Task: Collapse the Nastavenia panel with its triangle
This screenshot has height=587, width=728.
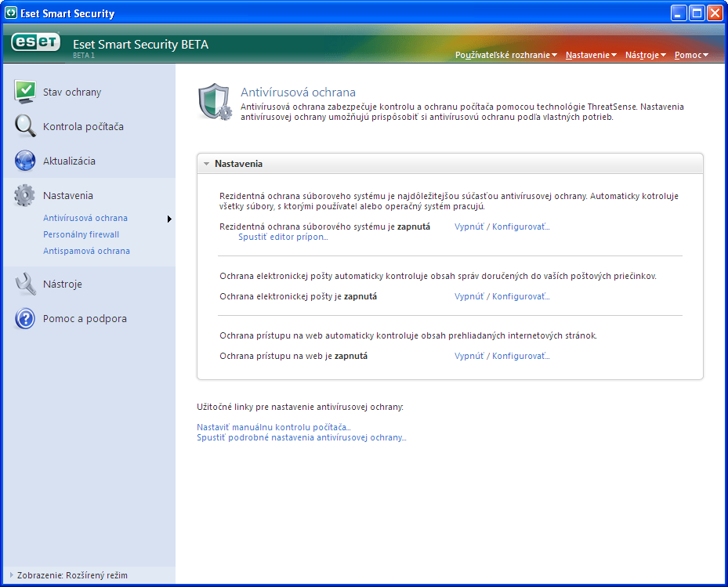Action: pyautogui.click(x=207, y=164)
